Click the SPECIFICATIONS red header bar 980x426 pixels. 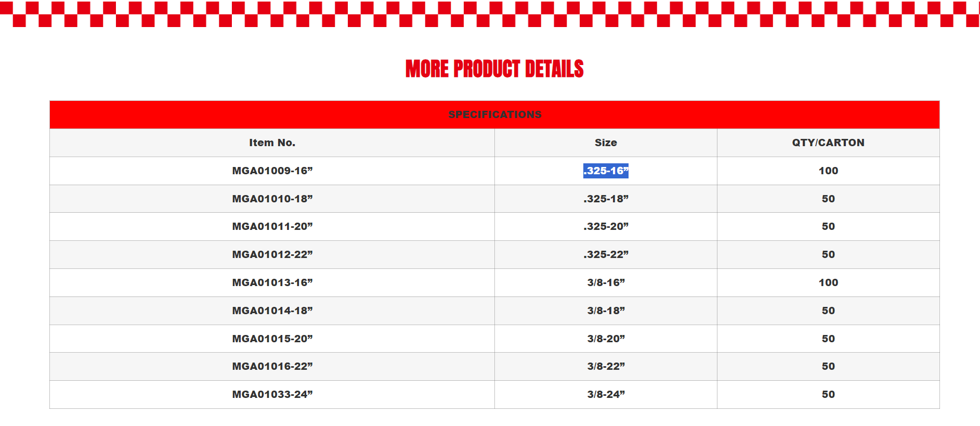[494, 114]
